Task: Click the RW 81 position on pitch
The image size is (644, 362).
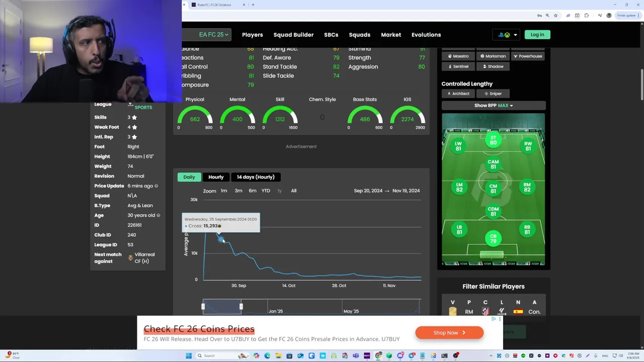Action: coord(528,146)
